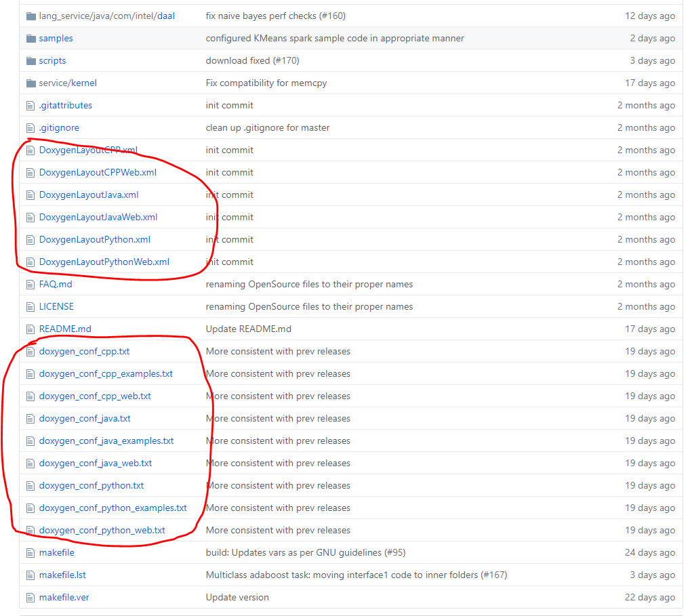
Task: Click the file icon beside LICENSE
Action: click(x=31, y=306)
